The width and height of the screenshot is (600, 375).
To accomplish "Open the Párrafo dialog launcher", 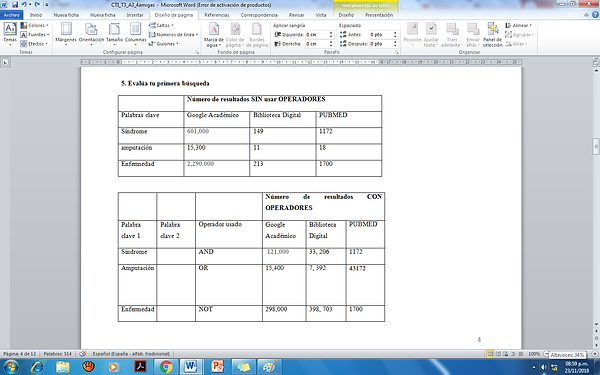I will (x=397, y=52).
